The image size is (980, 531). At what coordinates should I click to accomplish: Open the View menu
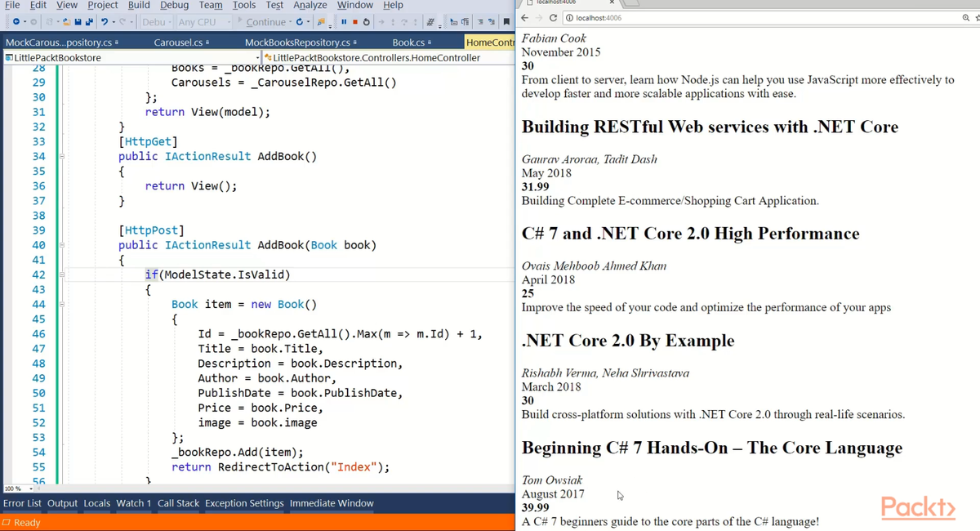click(67, 5)
